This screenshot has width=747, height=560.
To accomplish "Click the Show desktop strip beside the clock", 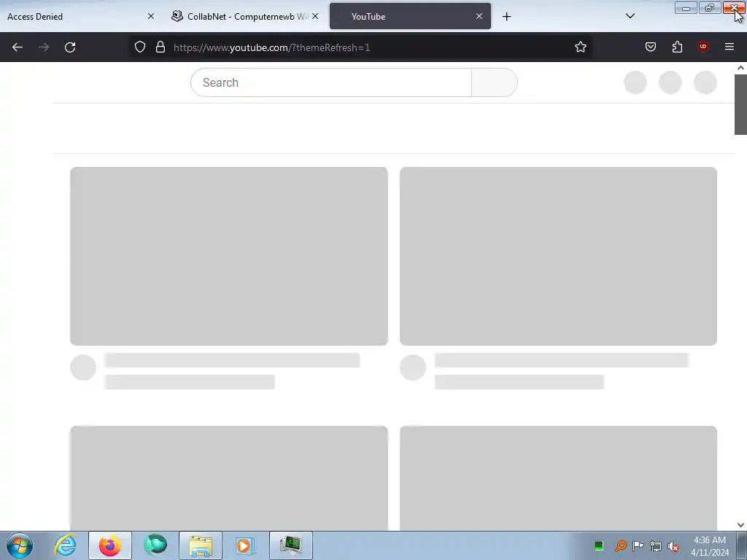I will (742, 545).
